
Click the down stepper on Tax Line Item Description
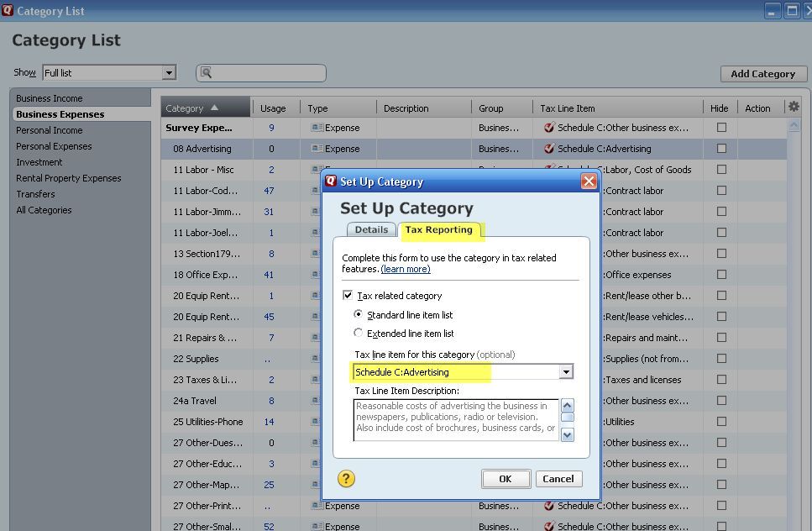(x=567, y=434)
